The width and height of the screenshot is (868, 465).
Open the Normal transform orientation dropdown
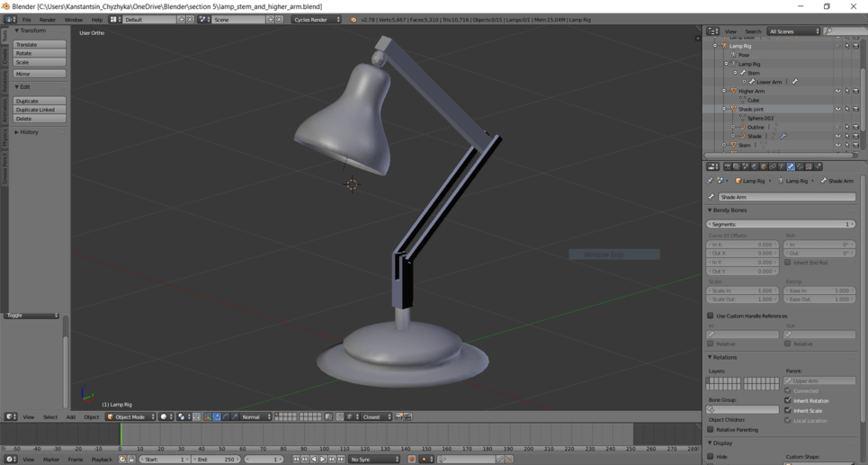coord(256,416)
